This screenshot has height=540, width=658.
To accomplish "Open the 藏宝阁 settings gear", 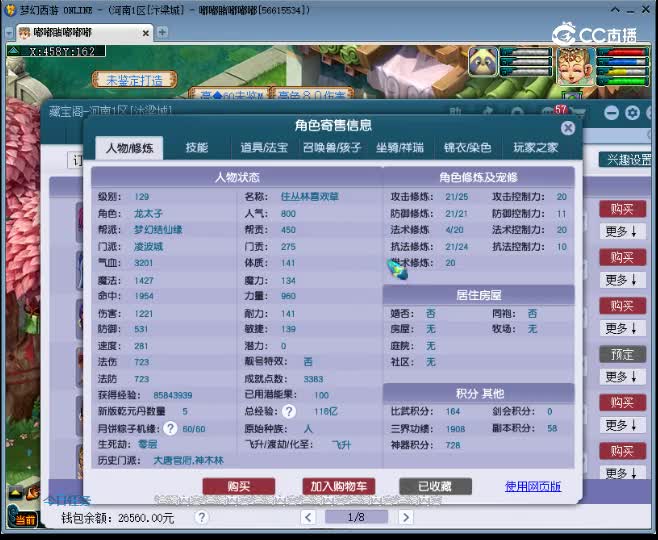I will click(x=632, y=113).
